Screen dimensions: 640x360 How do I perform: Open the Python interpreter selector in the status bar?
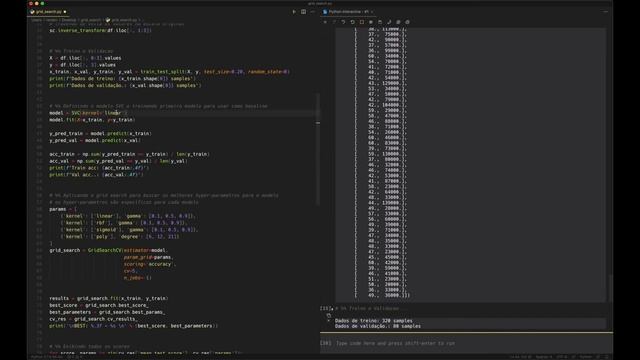point(47,357)
